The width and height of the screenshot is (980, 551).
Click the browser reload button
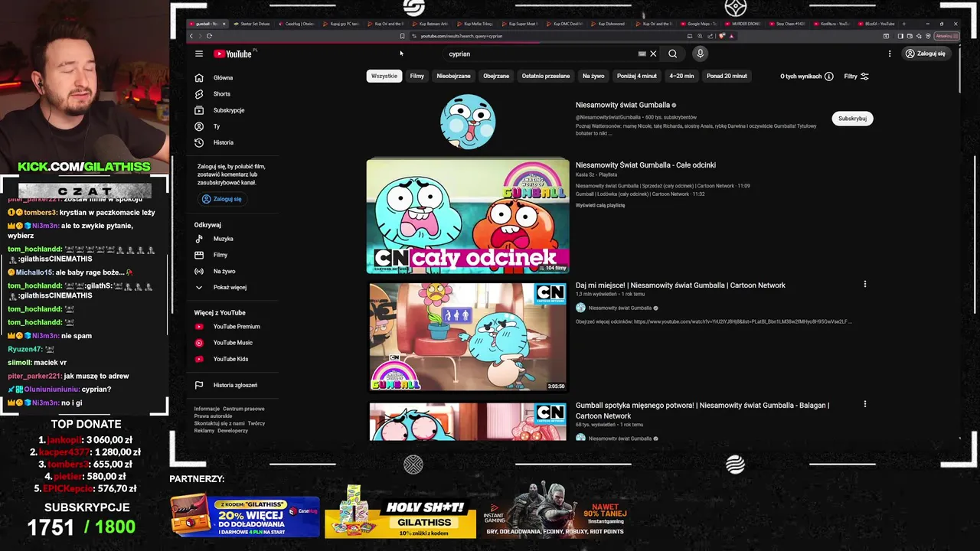pos(209,36)
